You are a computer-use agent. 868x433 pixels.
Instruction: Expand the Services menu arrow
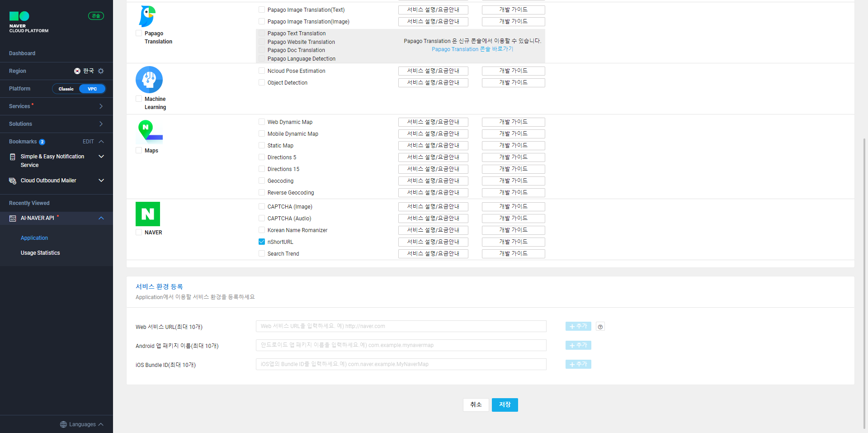[101, 106]
